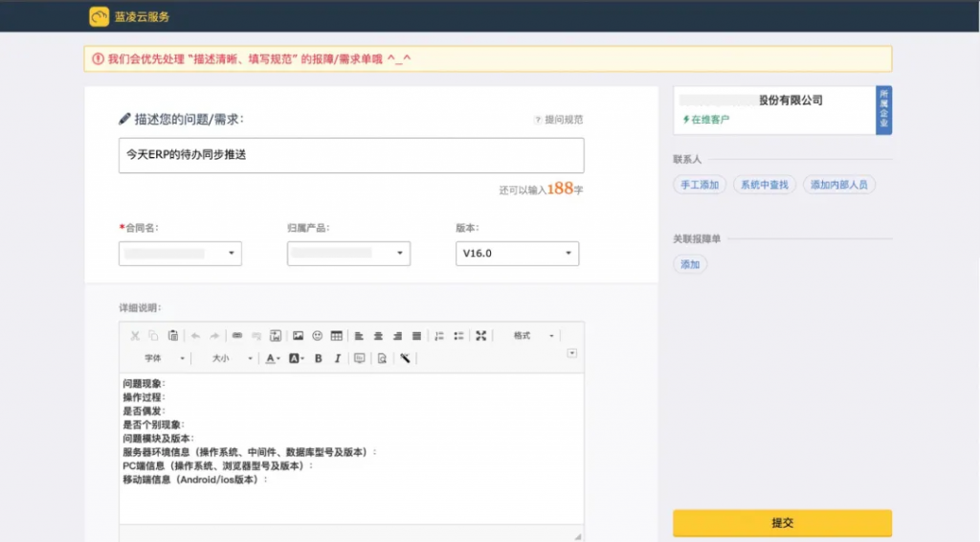Screen dimensions: 980x542
Task: Insert a numbered list
Action: point(439,336)
